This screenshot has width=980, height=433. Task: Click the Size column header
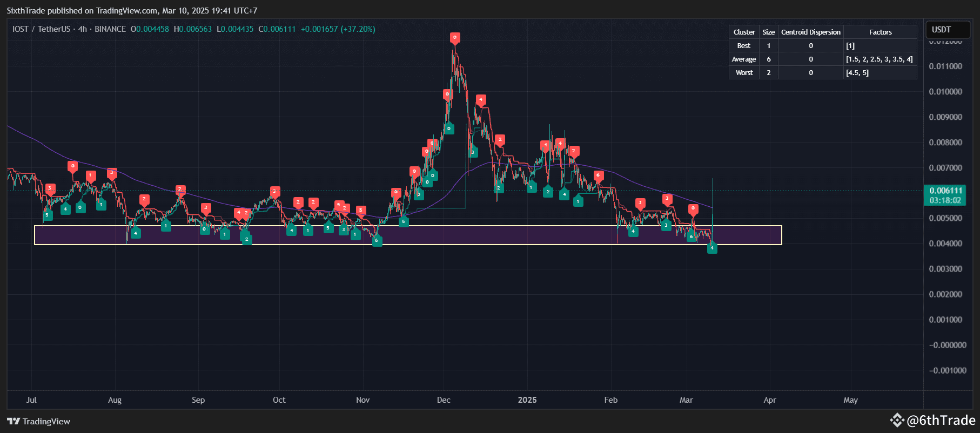768,32
